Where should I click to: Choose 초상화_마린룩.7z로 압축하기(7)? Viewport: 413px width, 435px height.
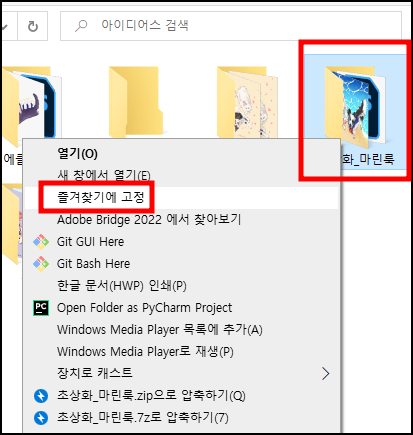(182, 418)
